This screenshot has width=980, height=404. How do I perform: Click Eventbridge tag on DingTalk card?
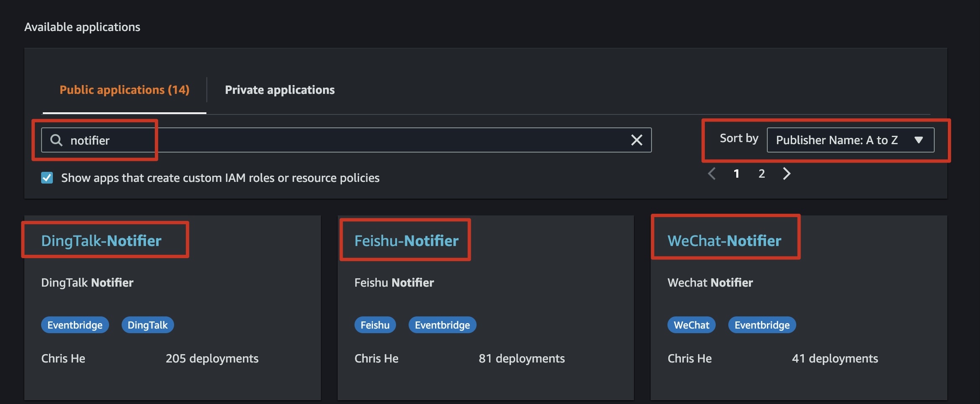(75, 325)
